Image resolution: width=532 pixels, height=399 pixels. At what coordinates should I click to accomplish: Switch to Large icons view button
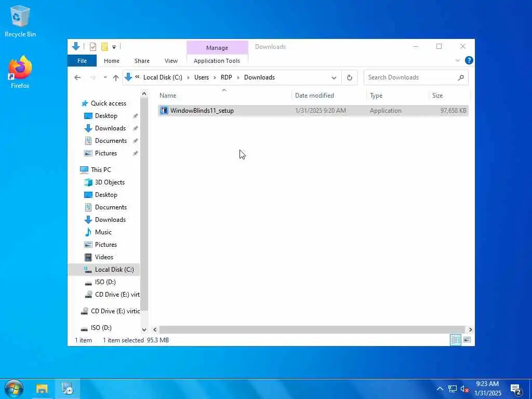(x=467, y=340)
